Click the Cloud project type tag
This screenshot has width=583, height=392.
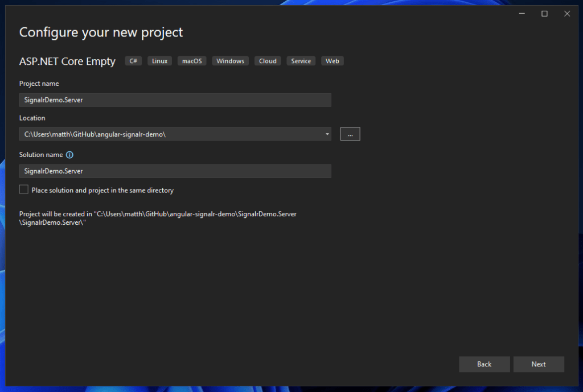click(x=268, y=61)
